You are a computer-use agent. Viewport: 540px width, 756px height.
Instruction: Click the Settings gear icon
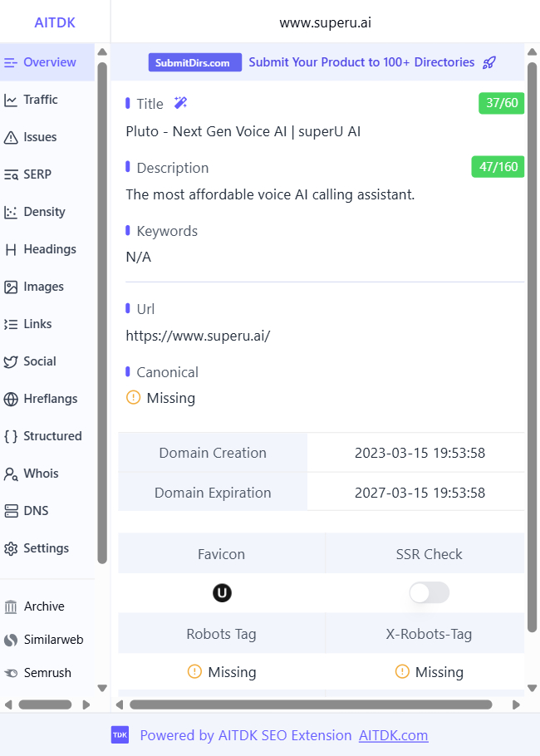click(11, 548)
